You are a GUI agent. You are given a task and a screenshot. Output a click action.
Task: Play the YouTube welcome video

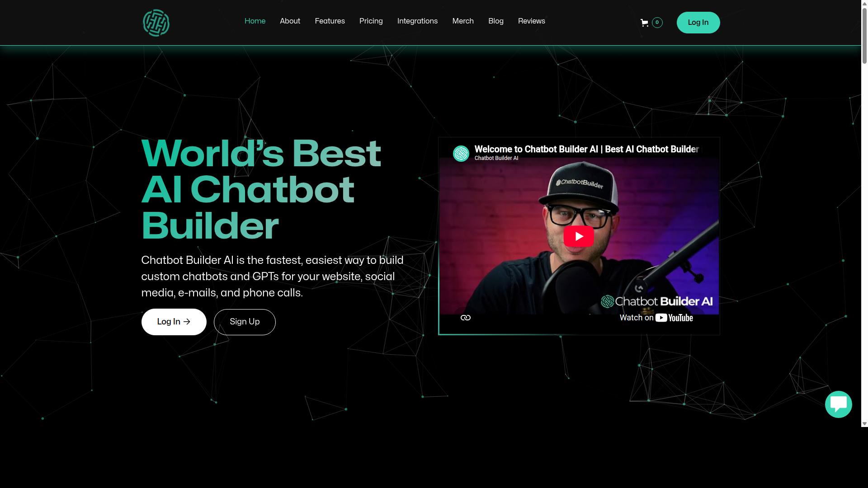pyautogui.click(x=579, y=236)
